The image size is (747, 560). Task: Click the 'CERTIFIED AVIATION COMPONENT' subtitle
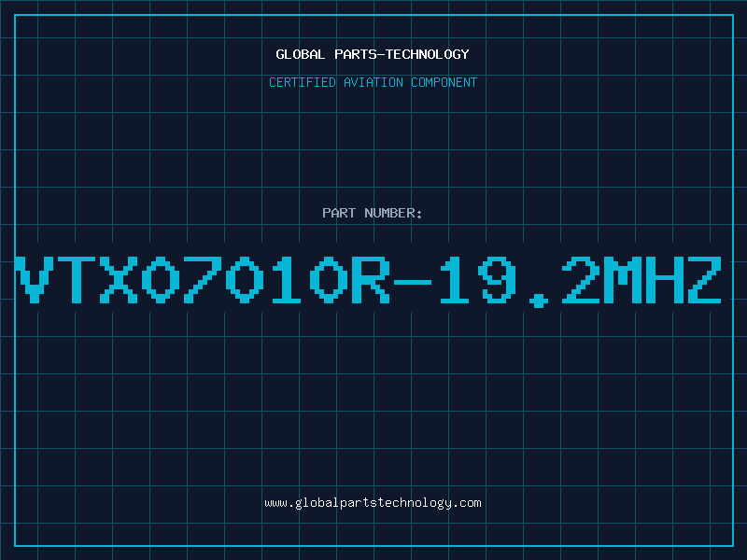pyautogui.click(x=373, y=82)
